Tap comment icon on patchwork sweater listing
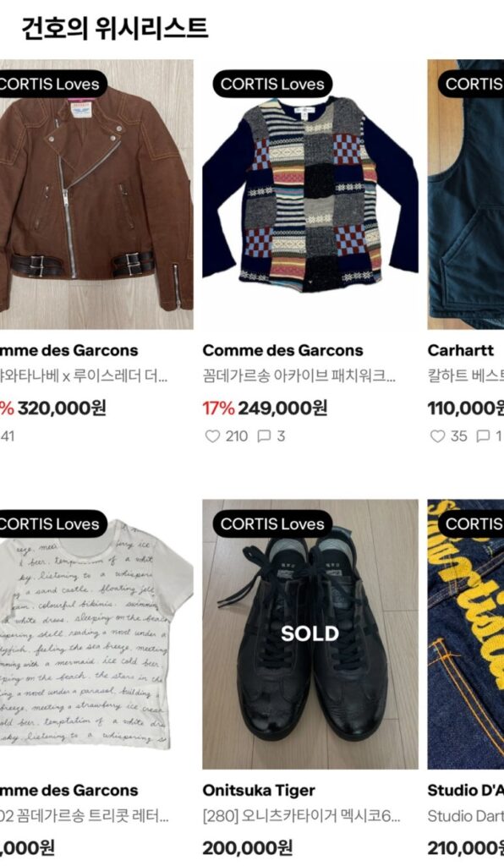504x866 pixels. pos(265,436)
